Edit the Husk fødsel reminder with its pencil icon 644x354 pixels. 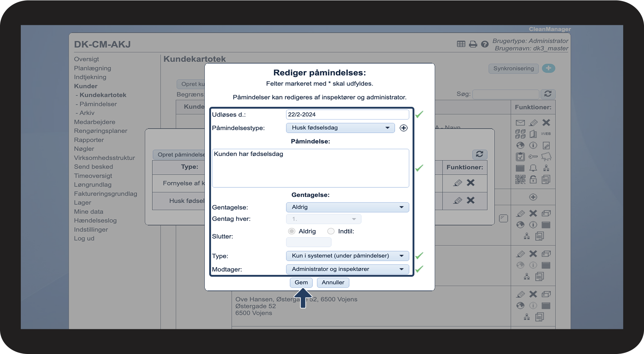(x=458, y=200)
